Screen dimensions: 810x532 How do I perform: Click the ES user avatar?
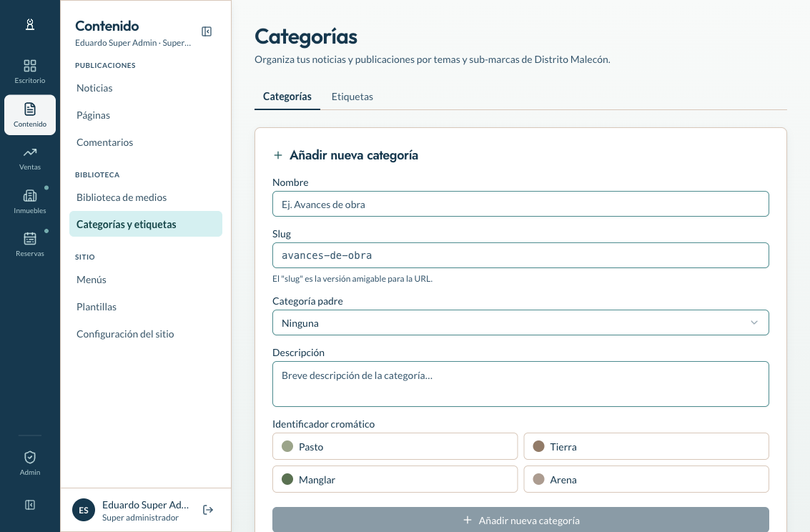coord(84,511)
